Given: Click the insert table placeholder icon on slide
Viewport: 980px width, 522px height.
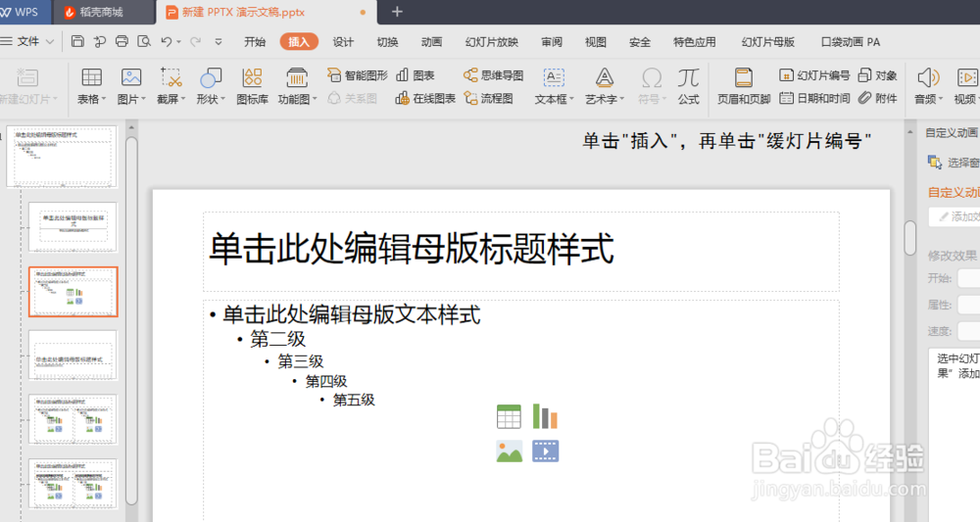Looking at the screenshot, I should click(509, 416).
